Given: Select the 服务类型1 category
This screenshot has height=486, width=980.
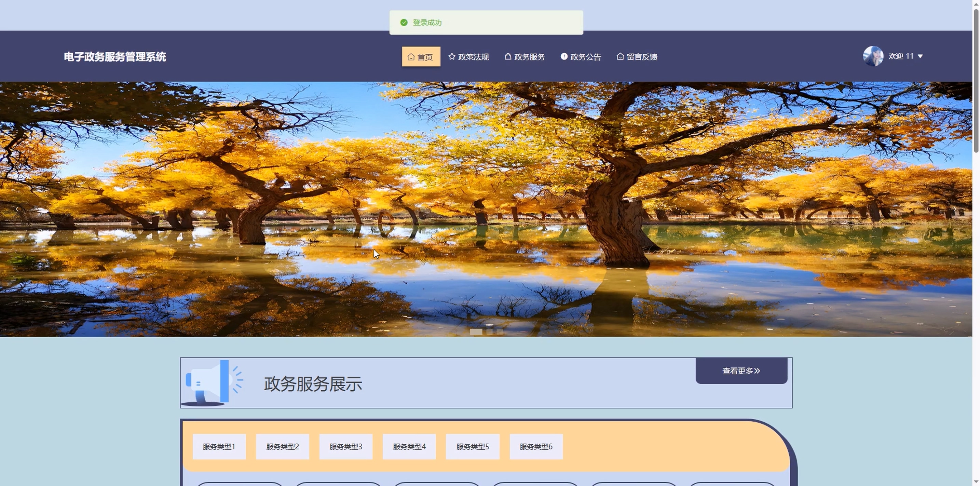Looking at the screenshot, I should tap(219, 446).
